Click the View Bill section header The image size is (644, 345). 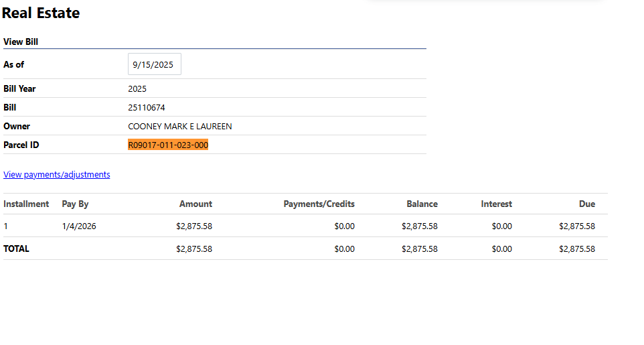(x=21, y=42)
